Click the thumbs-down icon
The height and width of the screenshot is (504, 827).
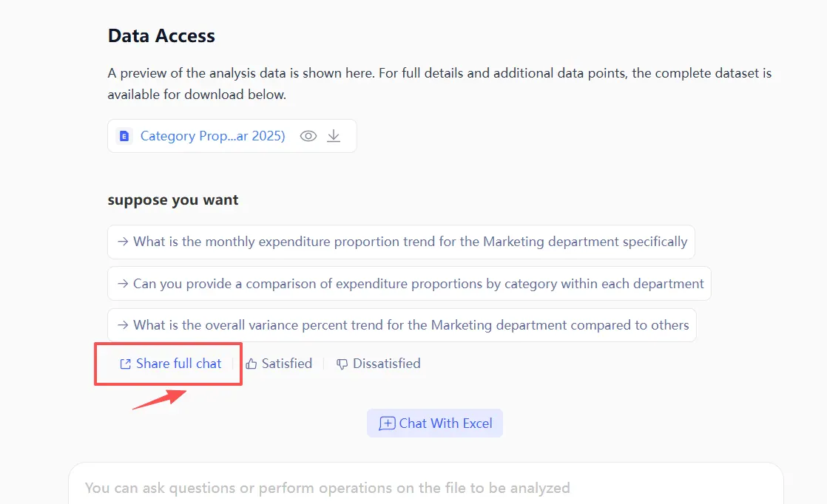point(342,364)
